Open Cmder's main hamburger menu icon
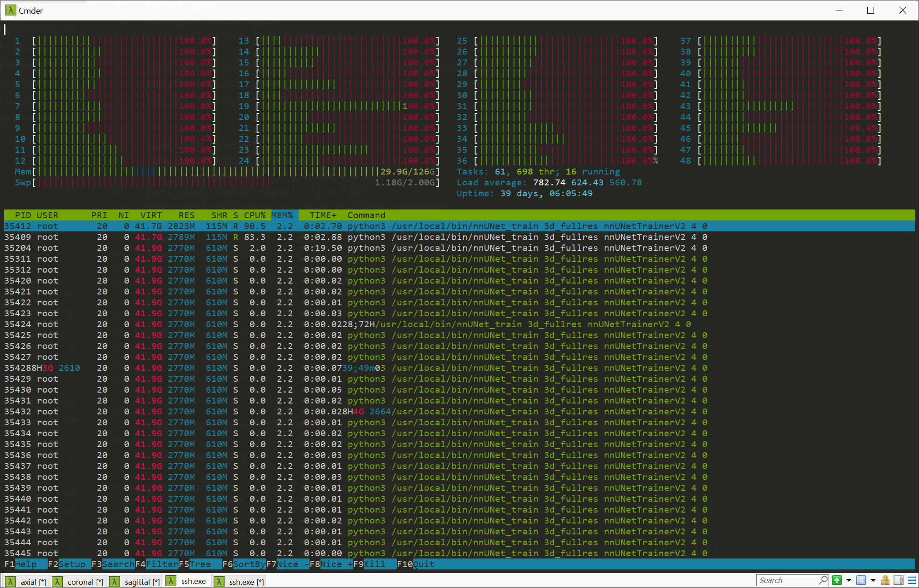 (x=912, y=580)
